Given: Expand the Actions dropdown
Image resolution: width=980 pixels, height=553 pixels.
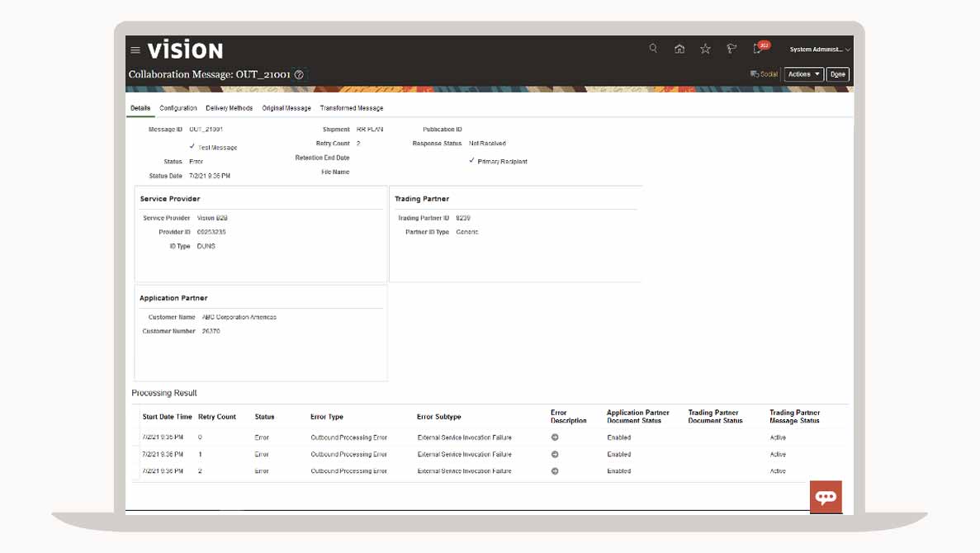Looking at the screenshot, I should pos(803,74).
